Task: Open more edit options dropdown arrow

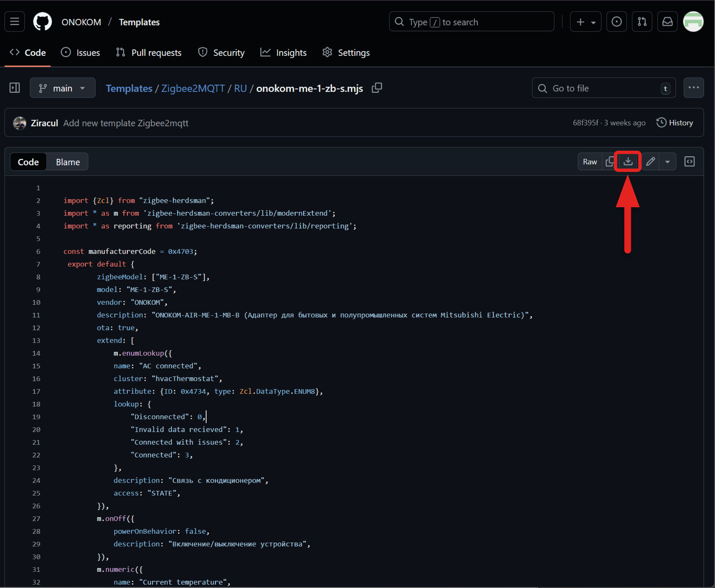Action: coord(667,162)
